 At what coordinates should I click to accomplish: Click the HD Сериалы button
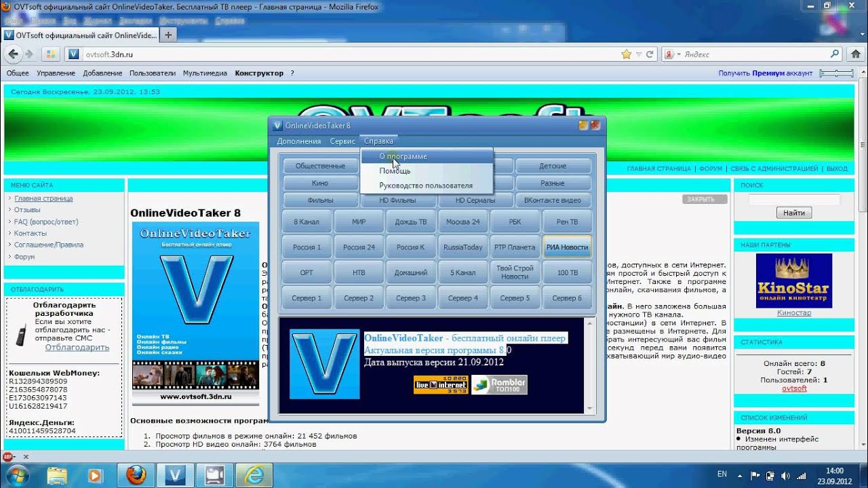475,200
